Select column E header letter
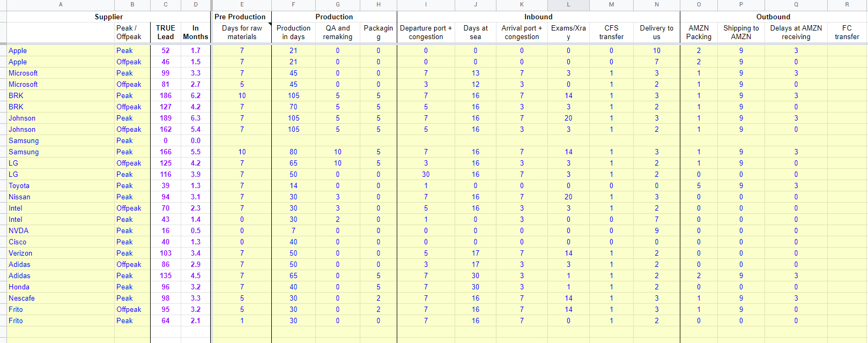The height and width of the screenshot is (343, 868). click(x=242, y=5)
